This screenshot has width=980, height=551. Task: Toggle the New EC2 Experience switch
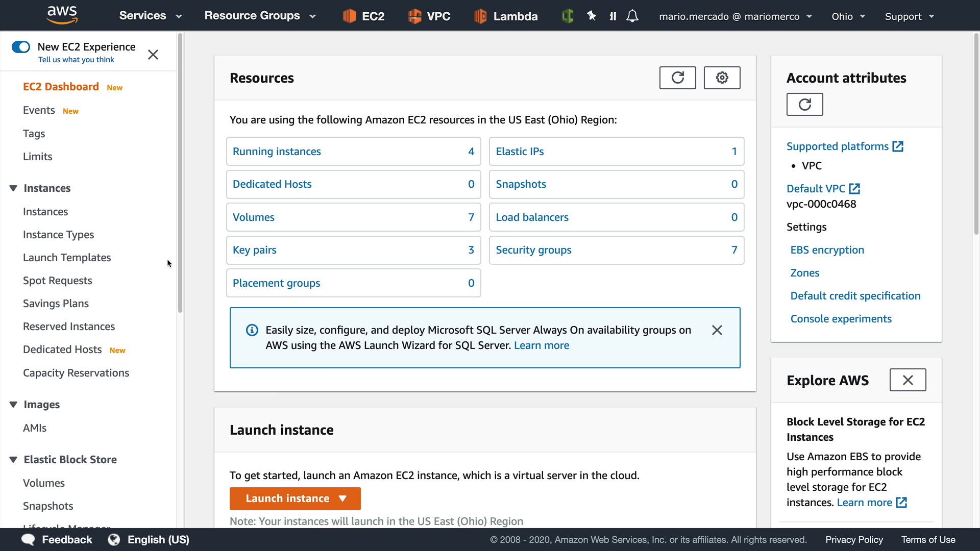coord(21,47)
